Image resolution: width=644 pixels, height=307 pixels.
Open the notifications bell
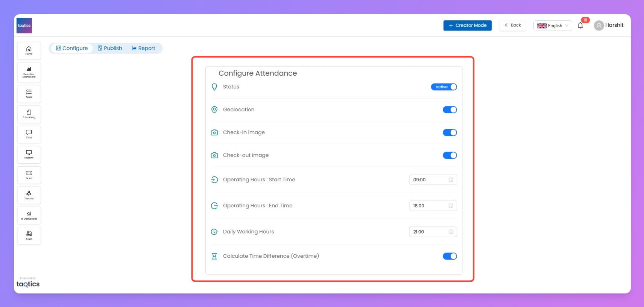pos(580,26)
